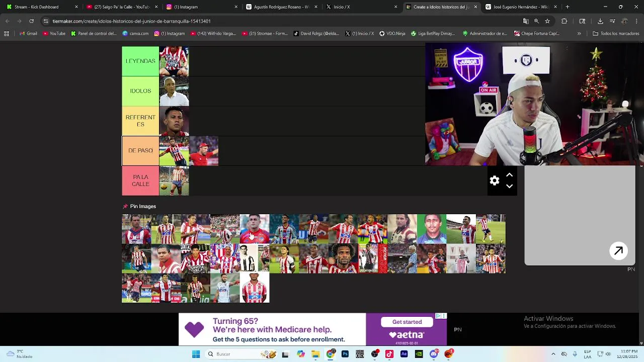Open Copilot from the taskbar
Viewport: 644px width, 362px height.
(x=301, y=354)
